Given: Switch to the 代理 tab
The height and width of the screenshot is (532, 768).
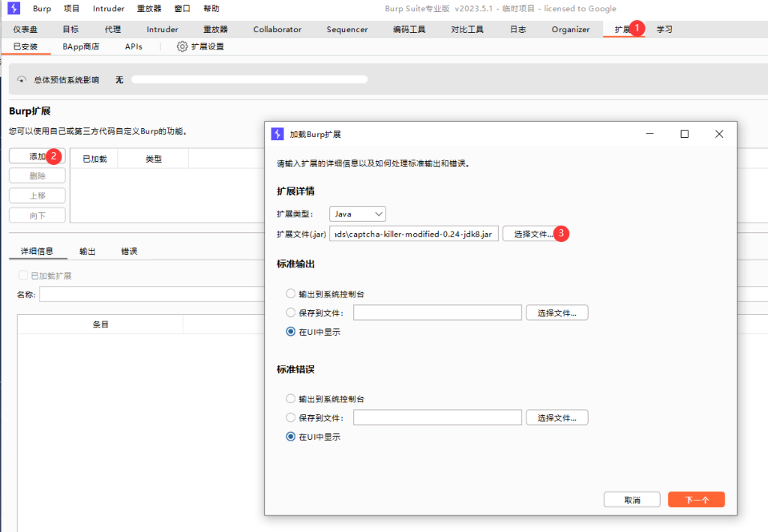Looking at the screenshot, I should pyautogui.click(x=112, y=29).
